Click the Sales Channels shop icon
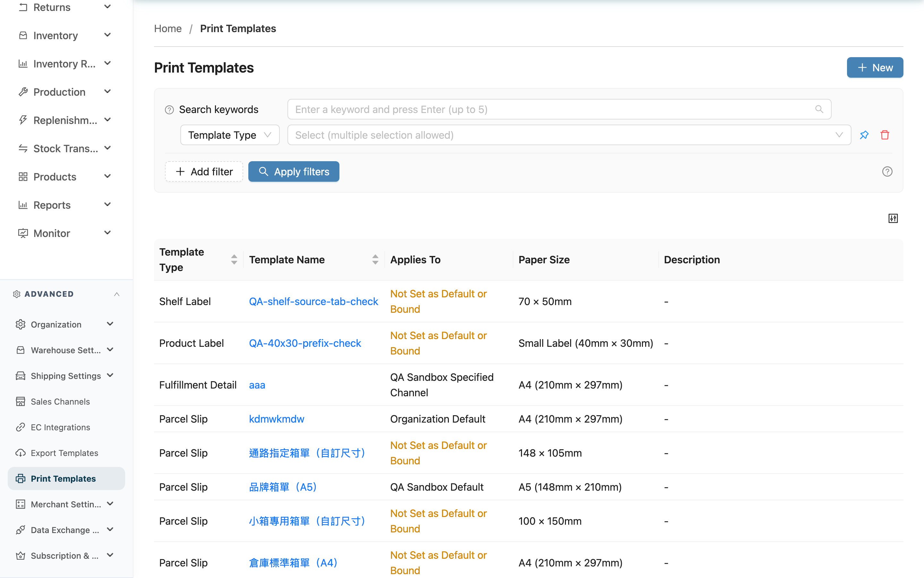Viewport: 924px width, 578px height. click(21, 401)
